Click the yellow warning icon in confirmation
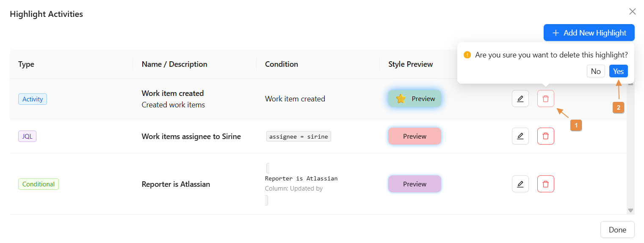This screenshot has height=243, width=644. 467,55
